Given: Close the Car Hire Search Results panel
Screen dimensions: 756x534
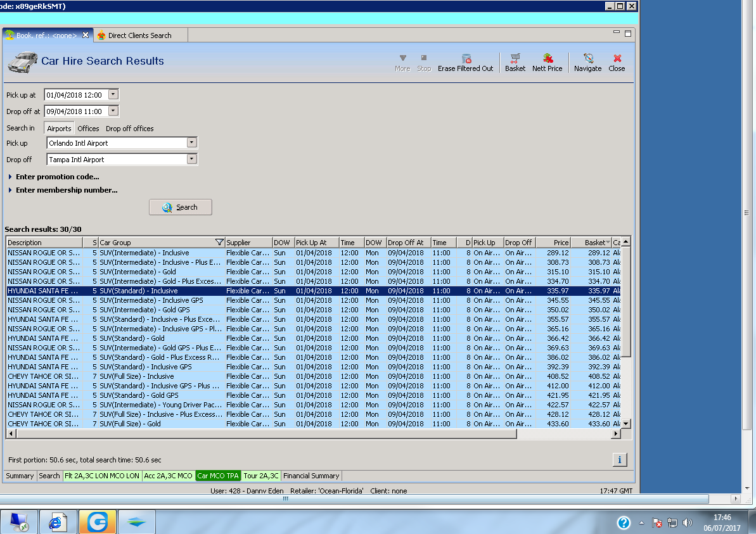Looking at the screenshot, I should point(617,63).
